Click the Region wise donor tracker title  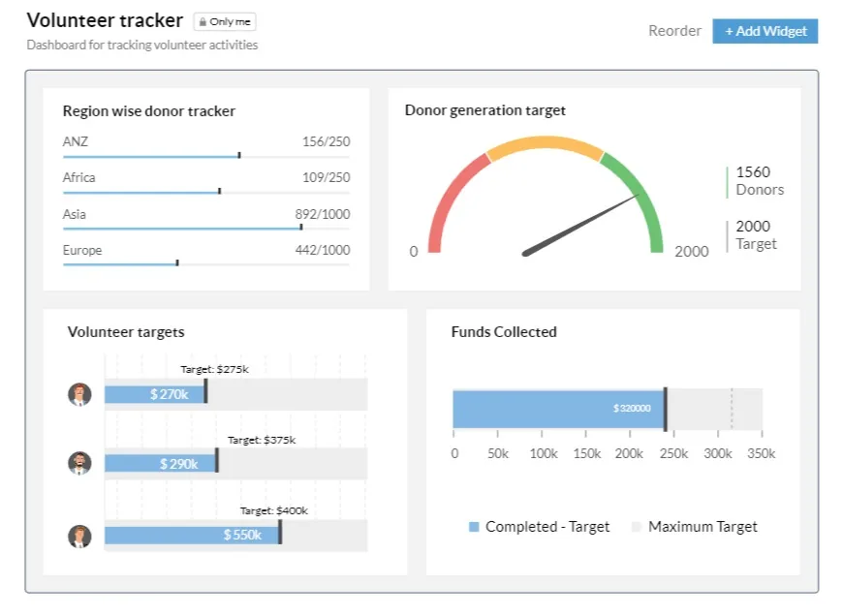[x=149, y=111]
